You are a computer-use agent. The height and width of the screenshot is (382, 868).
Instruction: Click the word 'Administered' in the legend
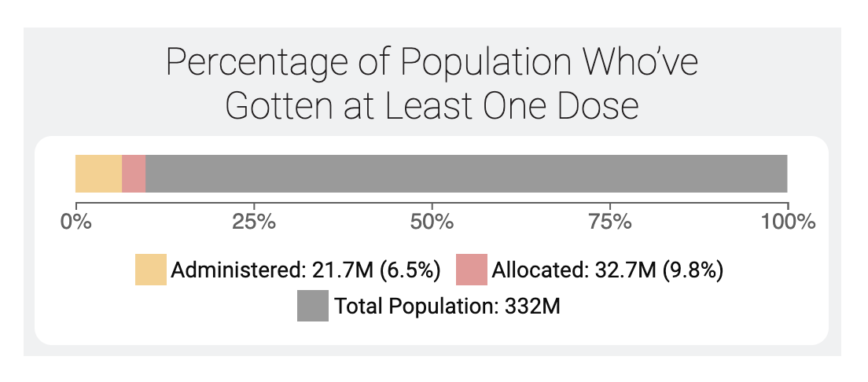coord(234,270)
